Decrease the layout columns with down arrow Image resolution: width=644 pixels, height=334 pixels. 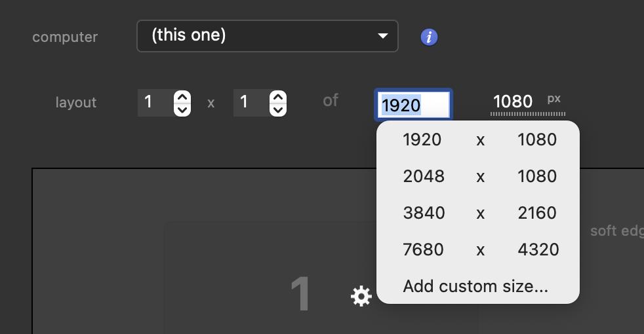(x=182, y=109)
